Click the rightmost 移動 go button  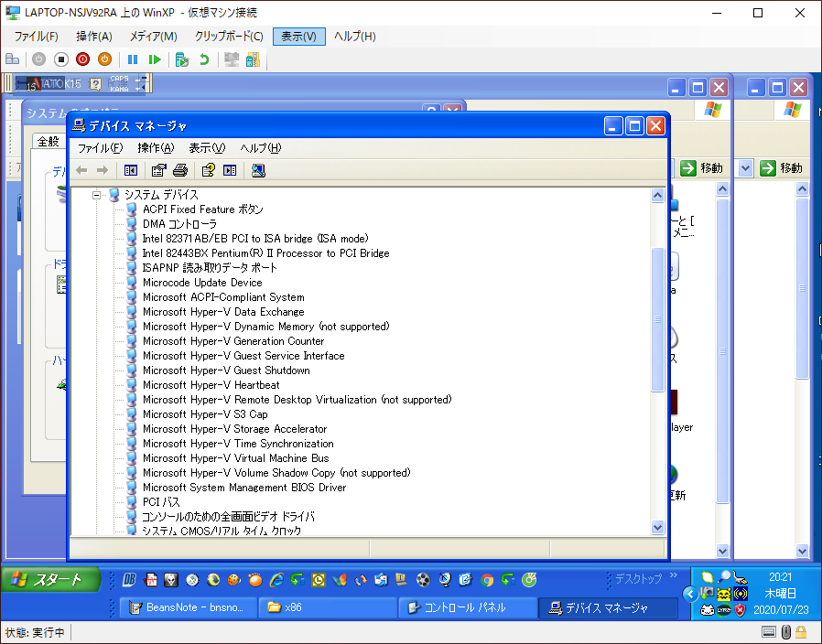click(781, 168)
